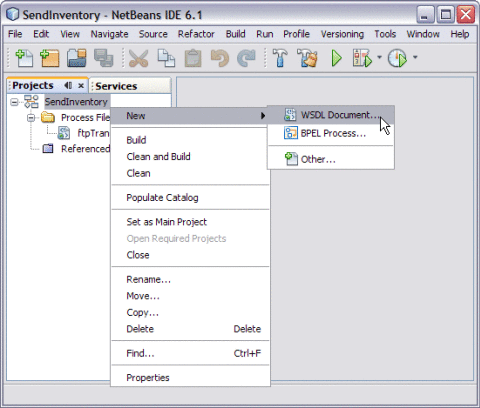Select Set as Main Project

190,222
